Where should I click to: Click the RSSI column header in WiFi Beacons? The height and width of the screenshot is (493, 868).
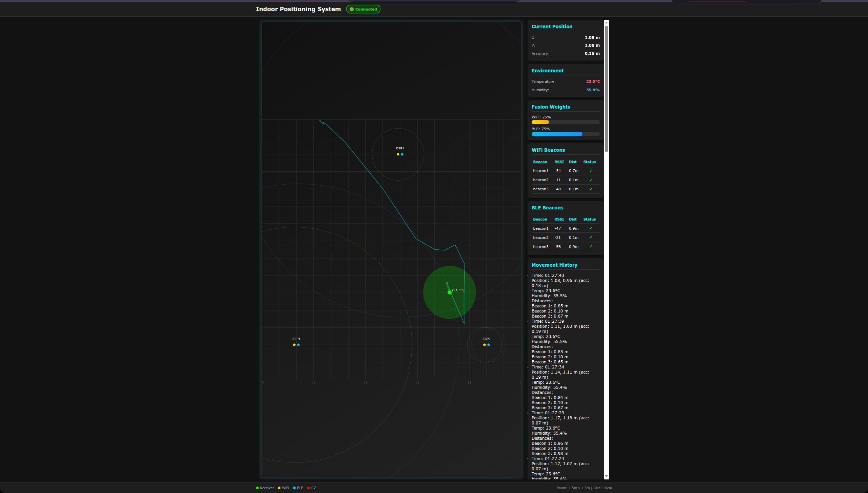pyautogui.click(x=559, y=162)
